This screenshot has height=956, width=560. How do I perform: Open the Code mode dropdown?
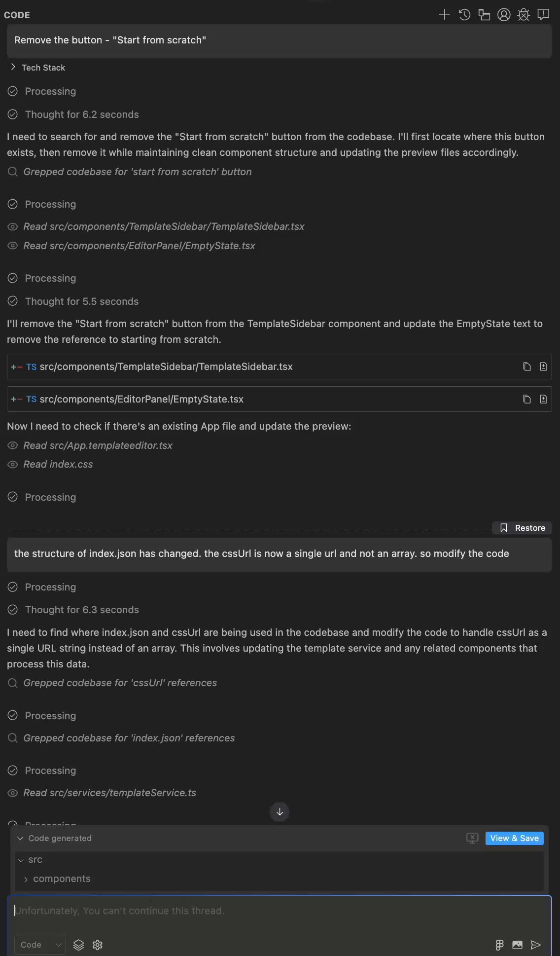(x=39, y=945)
